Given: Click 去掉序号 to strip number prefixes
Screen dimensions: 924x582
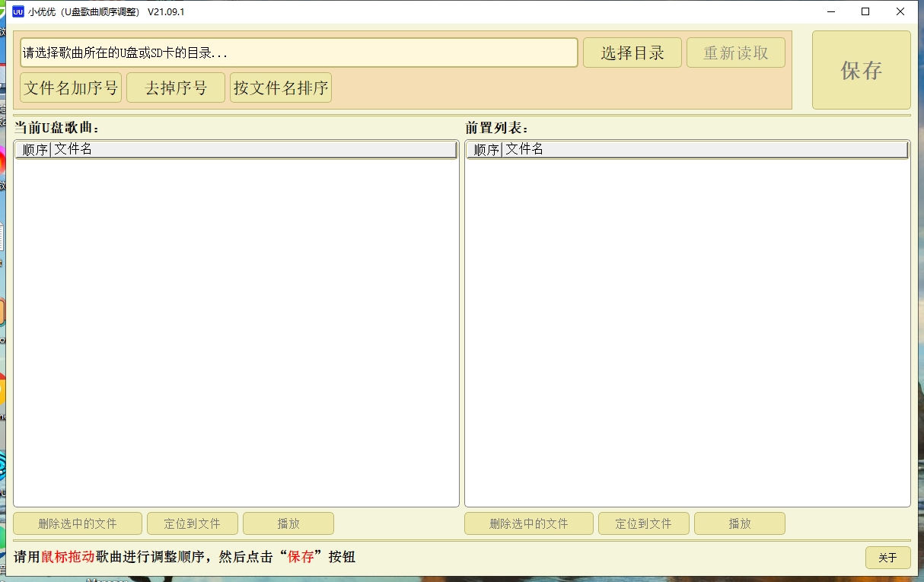Looking at the screenshot, I should (x=175, y=87).
